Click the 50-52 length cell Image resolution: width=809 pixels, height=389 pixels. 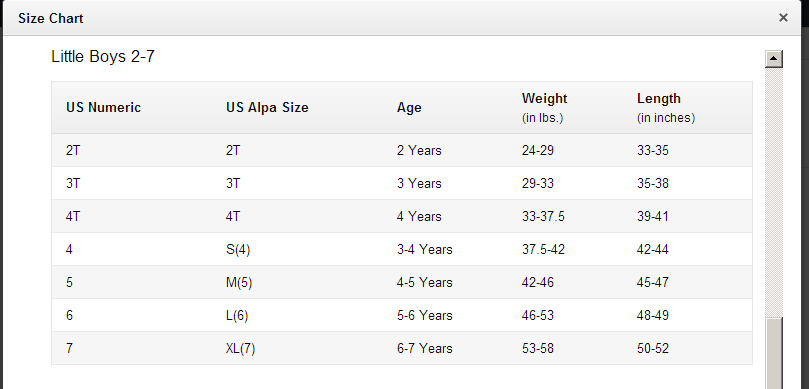click(x=653, y=348)
